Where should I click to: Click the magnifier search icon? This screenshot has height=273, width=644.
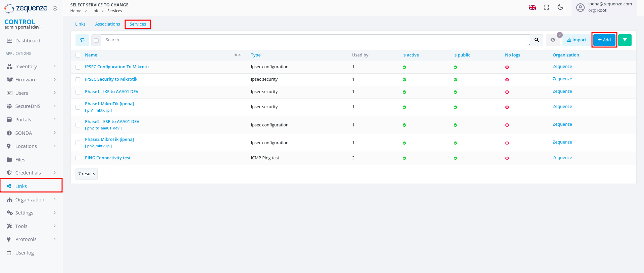537,40
